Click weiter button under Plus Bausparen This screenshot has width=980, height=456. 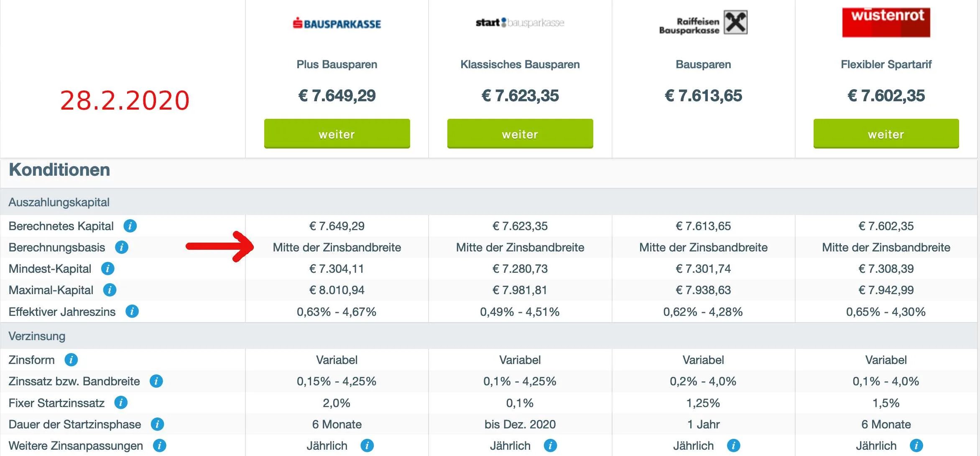pyautogui.click(x=337, y=133)
